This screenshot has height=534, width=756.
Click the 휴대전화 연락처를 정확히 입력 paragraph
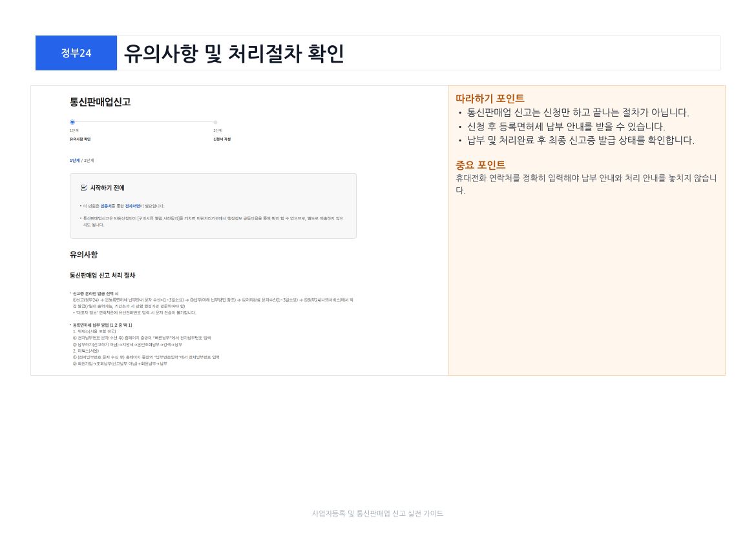[586, 184]
